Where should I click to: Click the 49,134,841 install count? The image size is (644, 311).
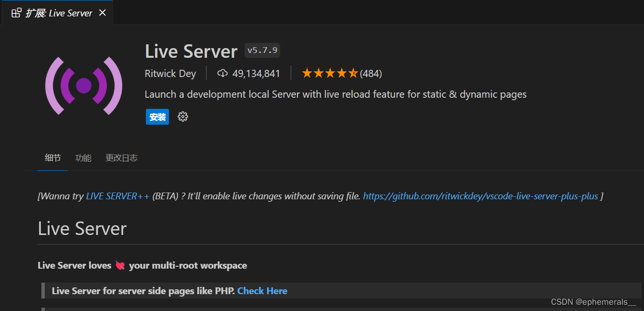(256, 74)
